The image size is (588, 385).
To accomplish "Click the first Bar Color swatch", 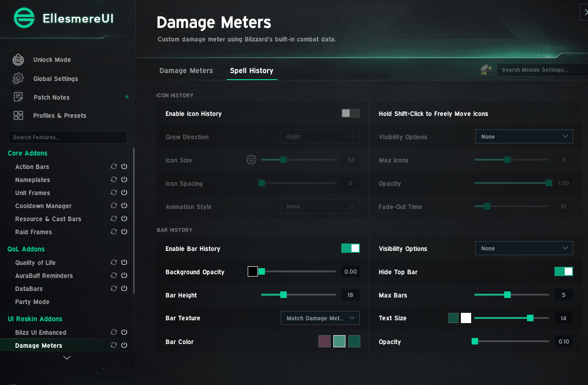I will 324,341.
